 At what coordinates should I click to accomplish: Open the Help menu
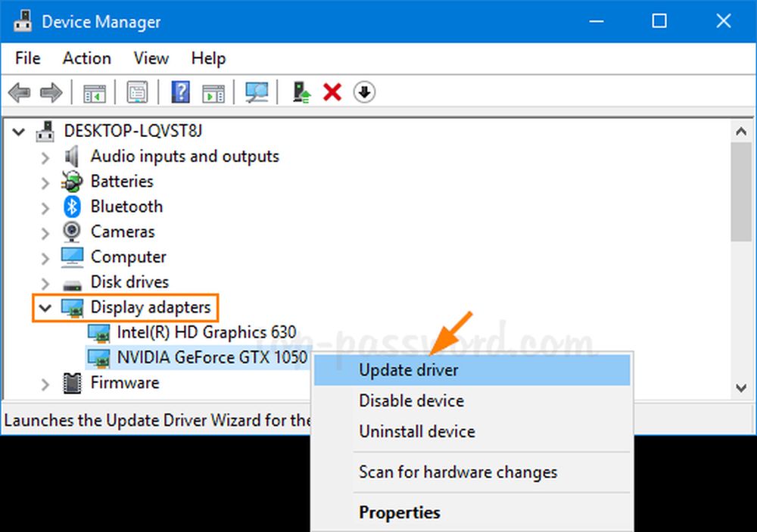(x=208, y=58)
